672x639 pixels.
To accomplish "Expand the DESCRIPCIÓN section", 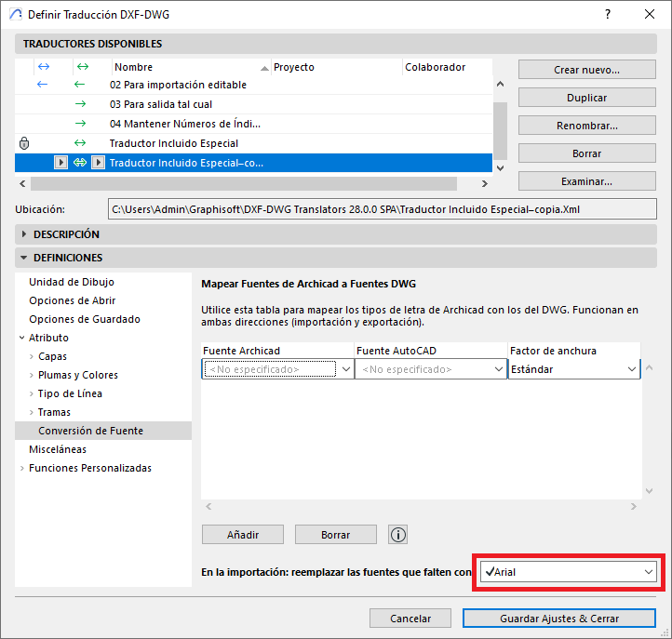I will [x=25, y=234].
